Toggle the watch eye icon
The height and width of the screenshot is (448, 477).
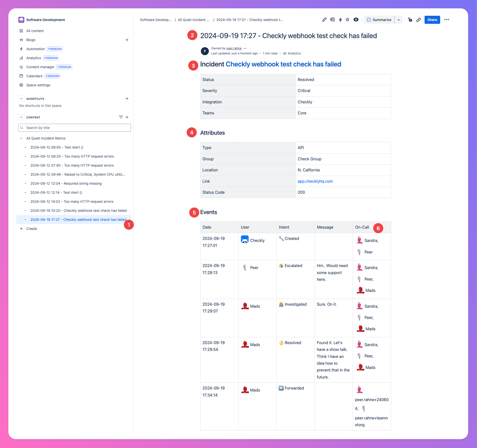tap(356, 20)
